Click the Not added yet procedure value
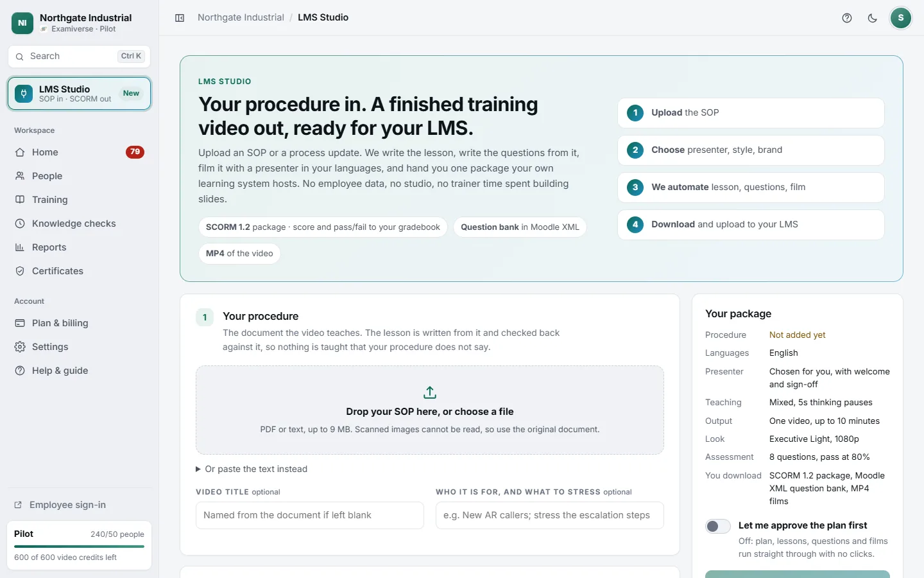 click(x=798, y=335)
